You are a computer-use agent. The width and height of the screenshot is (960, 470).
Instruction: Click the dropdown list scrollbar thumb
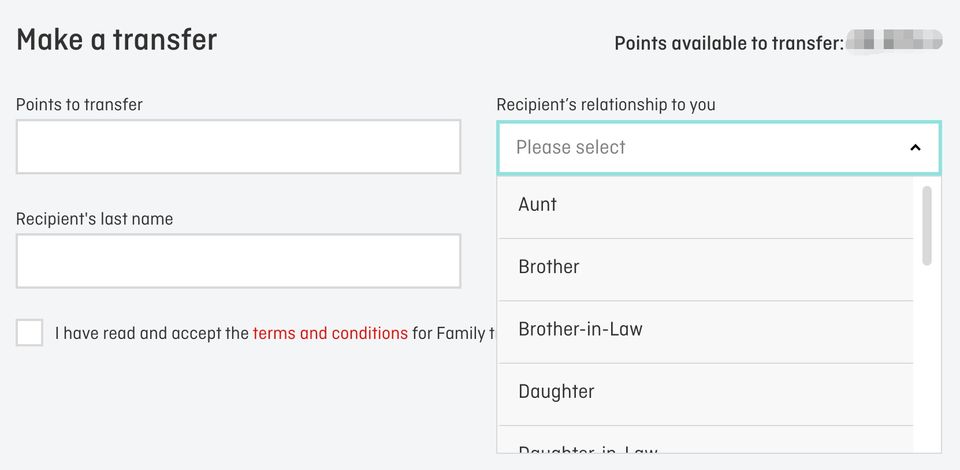[927, 225]
